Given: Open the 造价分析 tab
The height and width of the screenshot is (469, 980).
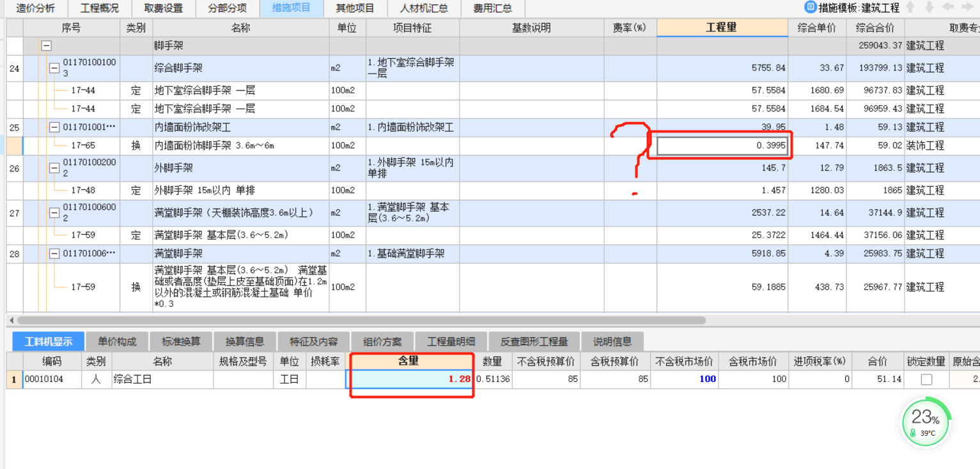Looking at the screenshot, I should pyautogui.click(x=36, y=8).
